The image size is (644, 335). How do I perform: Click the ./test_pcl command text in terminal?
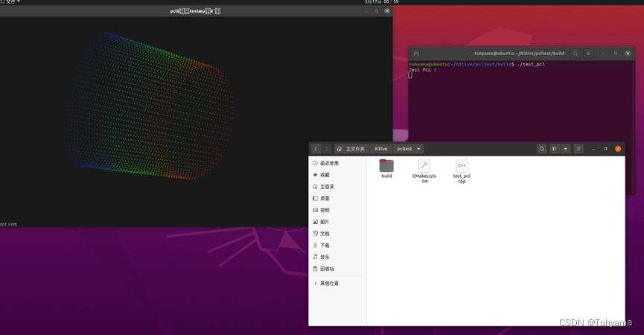tap(531, 65)
